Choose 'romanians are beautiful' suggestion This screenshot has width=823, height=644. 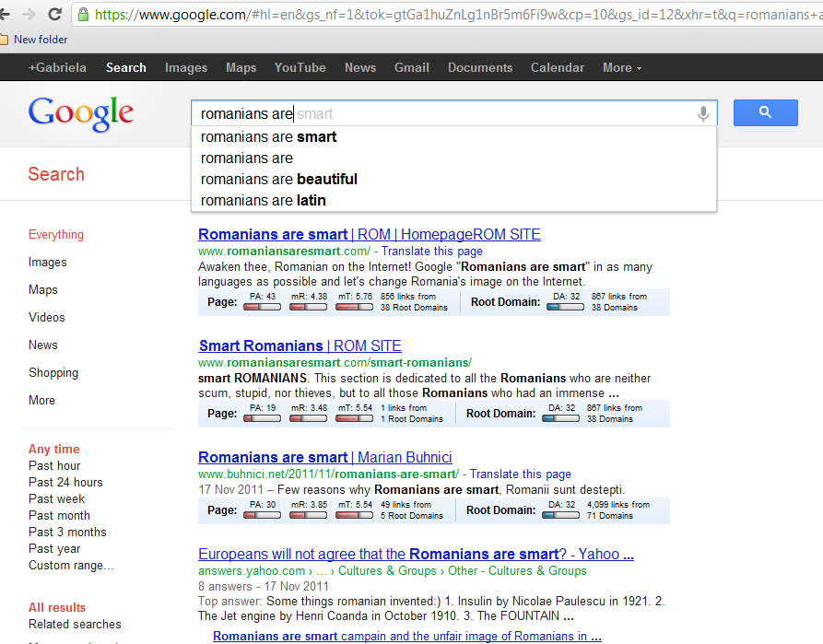click(x=278, y=179)
